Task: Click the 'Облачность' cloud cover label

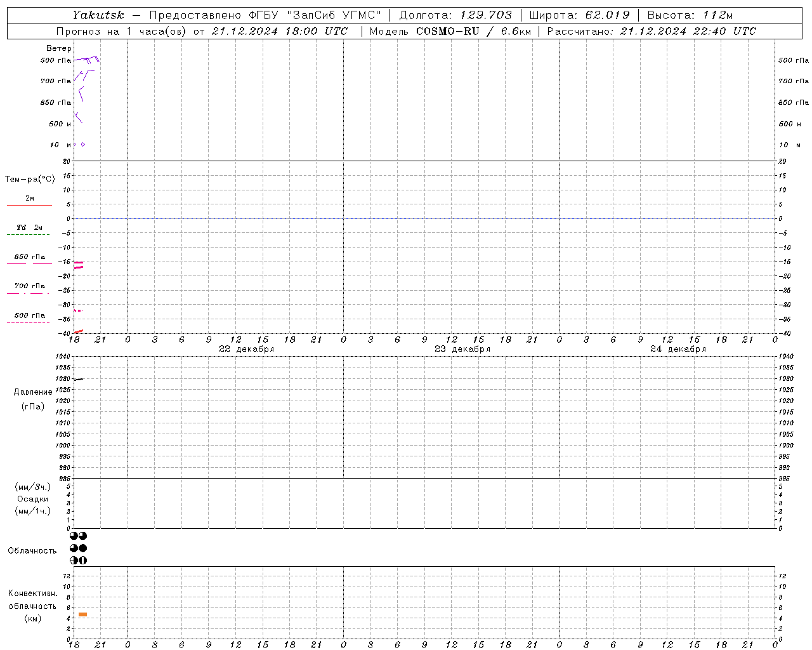Action: [x=32, y=551]
